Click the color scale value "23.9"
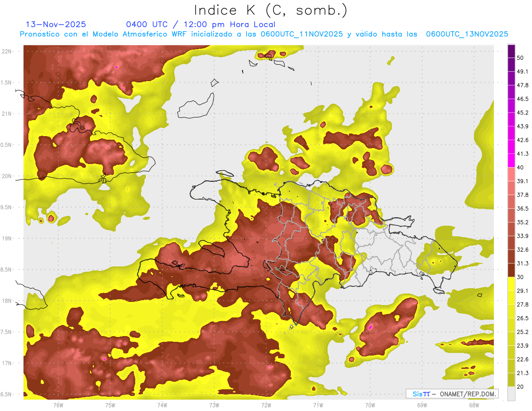The height and width of the screenshot is (411, 532). tap(523, 346)
